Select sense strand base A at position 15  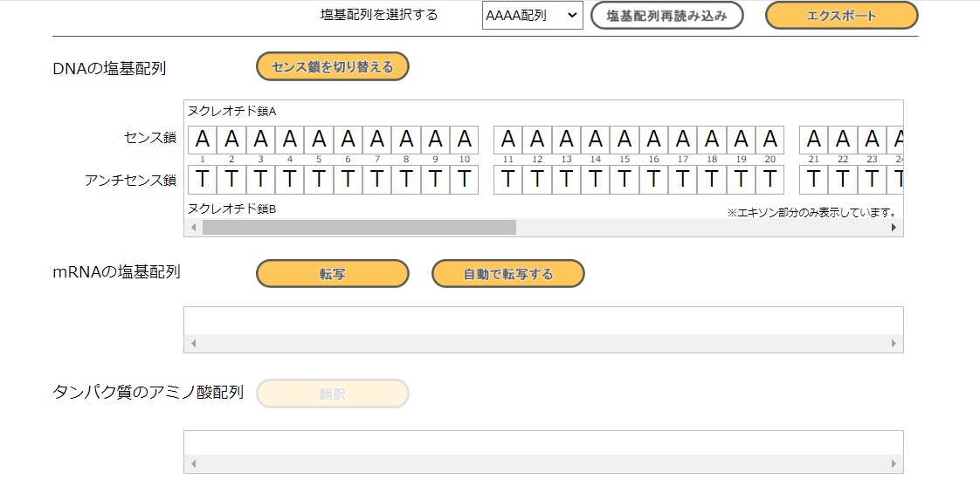pyautogui.click(x=625, y=140)
